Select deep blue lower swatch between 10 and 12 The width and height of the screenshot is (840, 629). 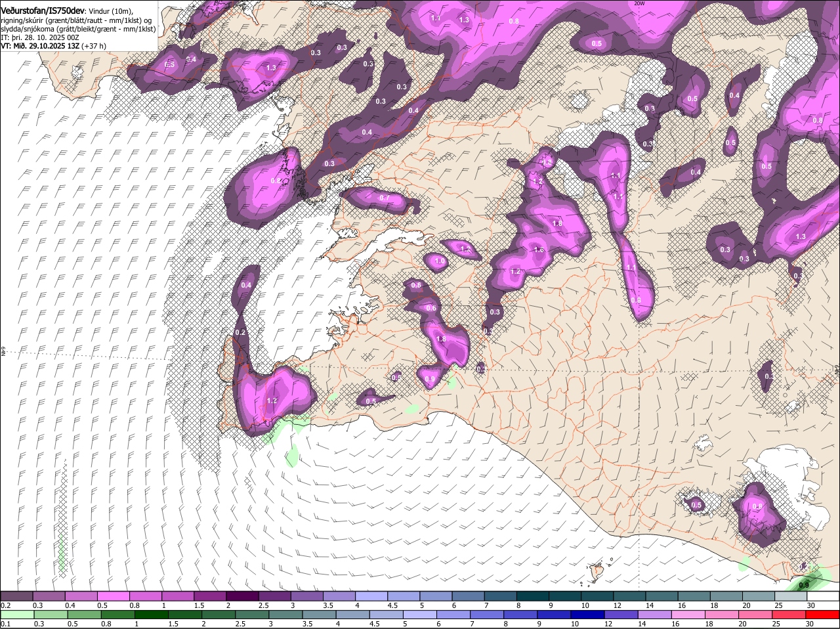[x=588, y=615]
